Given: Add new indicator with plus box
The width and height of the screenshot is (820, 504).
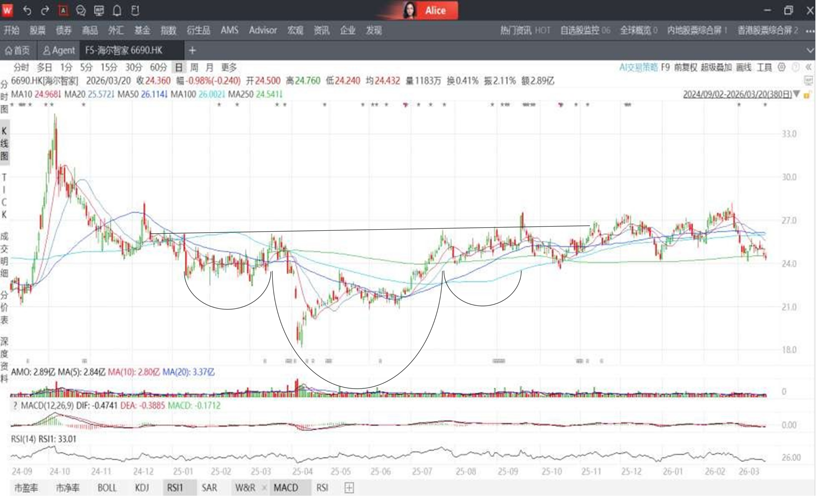Looking at the screenshot, I should 349,488.
